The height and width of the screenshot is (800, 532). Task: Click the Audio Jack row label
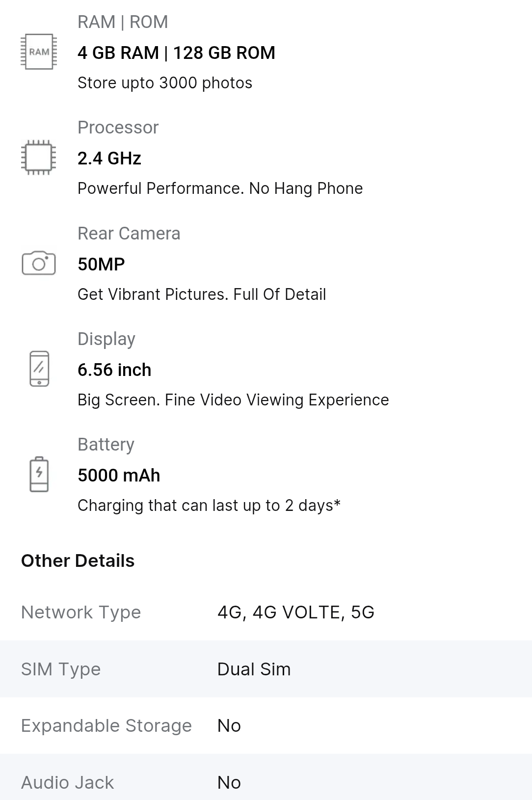67,782
